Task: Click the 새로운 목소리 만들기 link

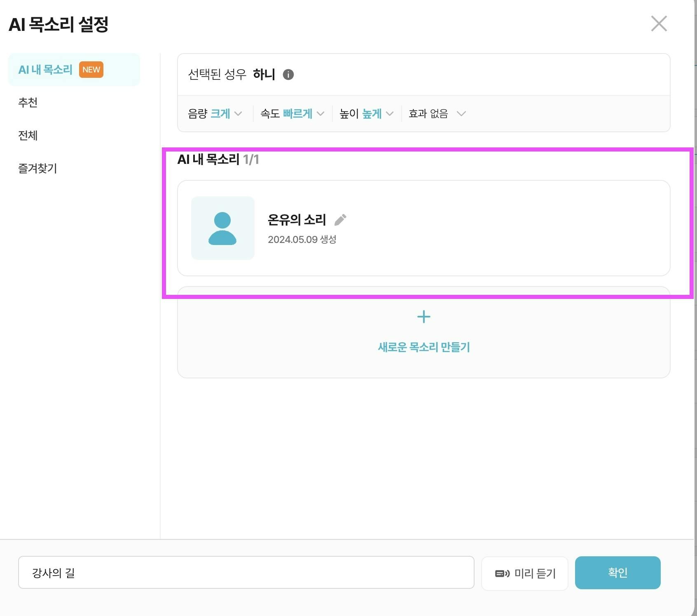Action: [x=423, y=347]
